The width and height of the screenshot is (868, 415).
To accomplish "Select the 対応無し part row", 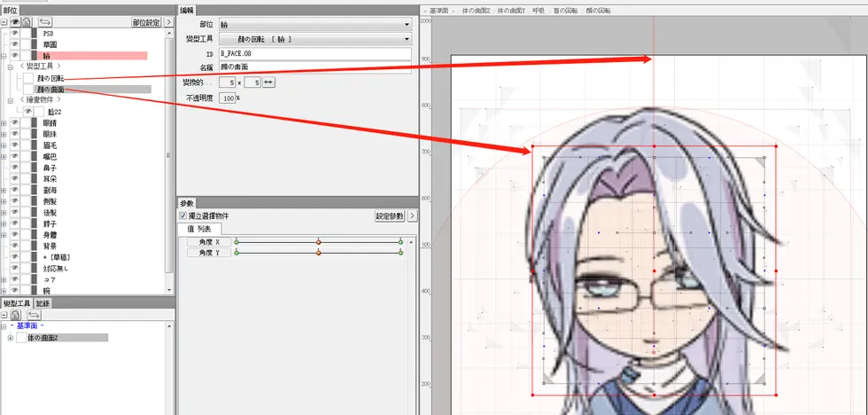I will tap(55, 268).
